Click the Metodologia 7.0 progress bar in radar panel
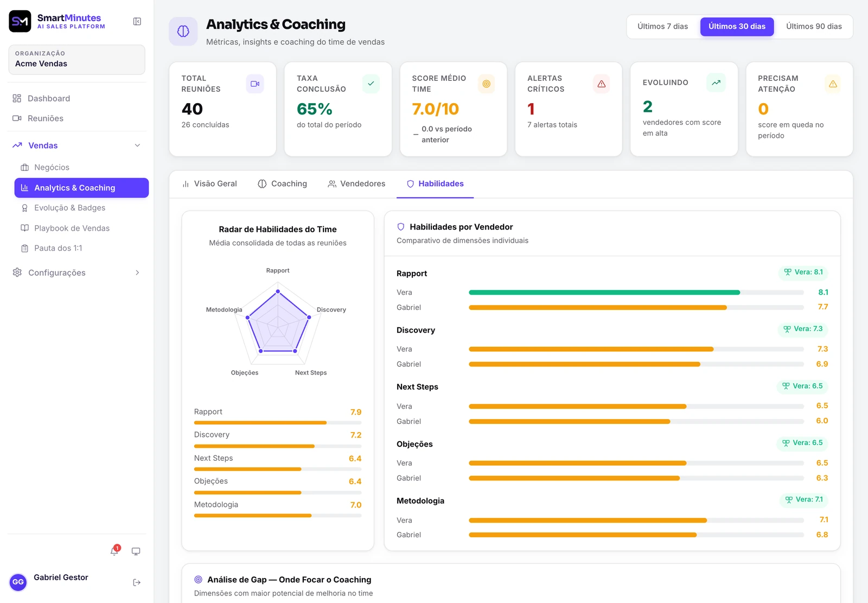Screen dimensions: 868x603 pyautogui.click(x=278, y=516)
